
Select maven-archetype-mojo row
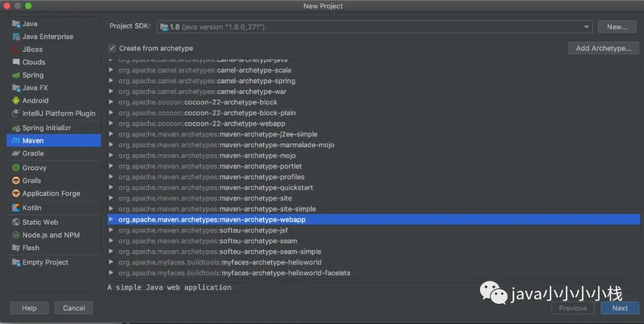[374, 155]
